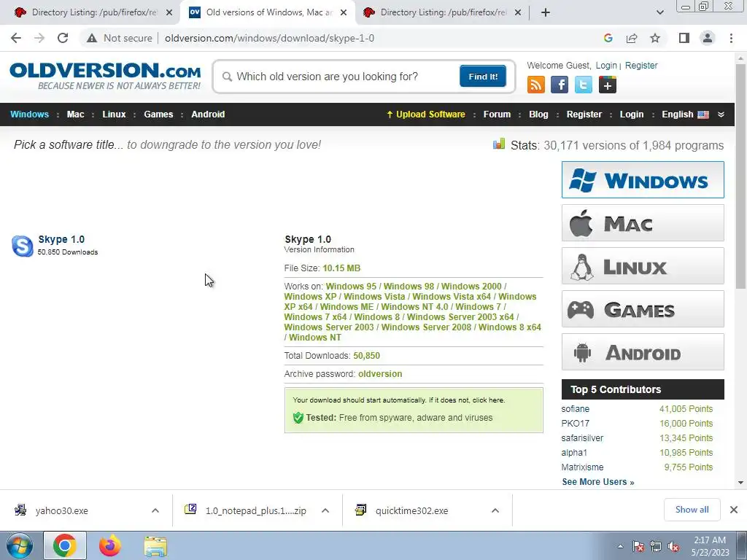Click the large Mac category button
Image resolution: width=747 pixels, height=560 pixels.
pyautogui.click(x=643, y=223)
